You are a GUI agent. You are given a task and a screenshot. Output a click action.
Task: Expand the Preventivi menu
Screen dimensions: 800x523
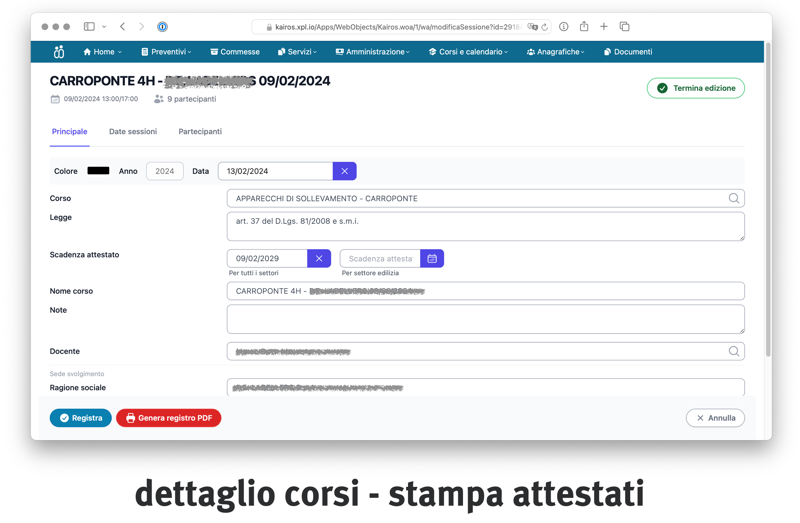pyautogui.click(x=166, y=52)
